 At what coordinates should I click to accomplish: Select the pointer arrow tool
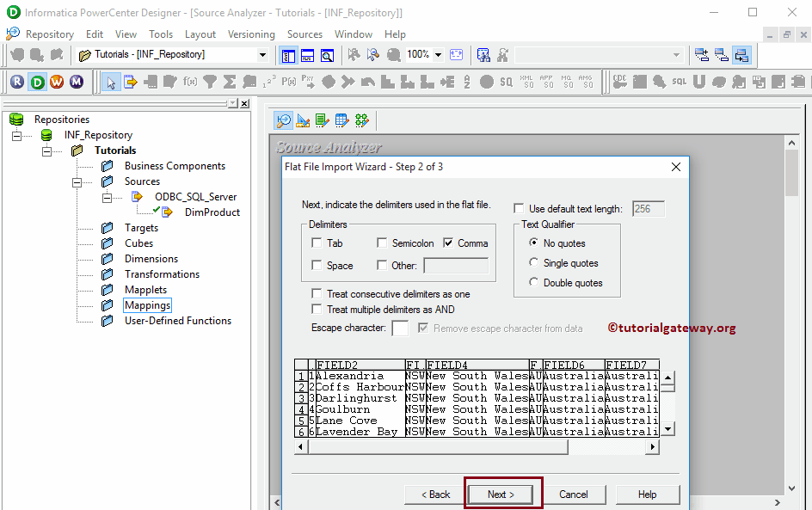point(111,82)
